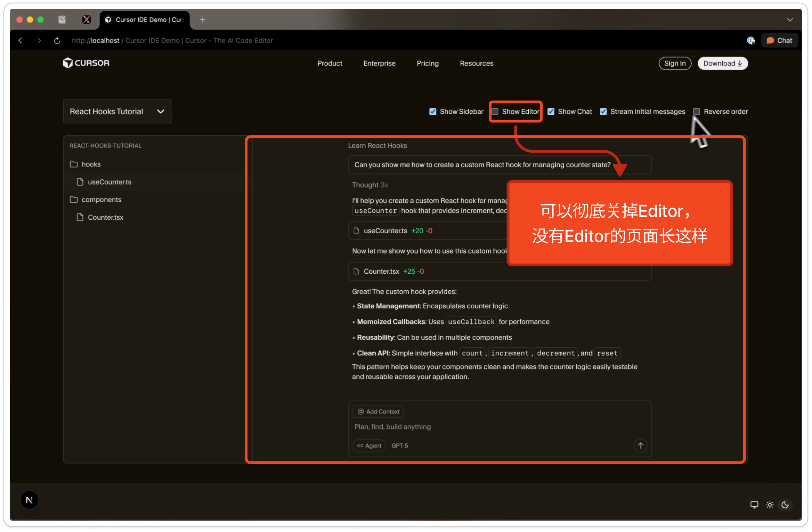The width and height of the screenshot is (812, 532).
Task: Click the Learn React Hooks chat title
Action: pyautogui.click(x=377, y=146)
